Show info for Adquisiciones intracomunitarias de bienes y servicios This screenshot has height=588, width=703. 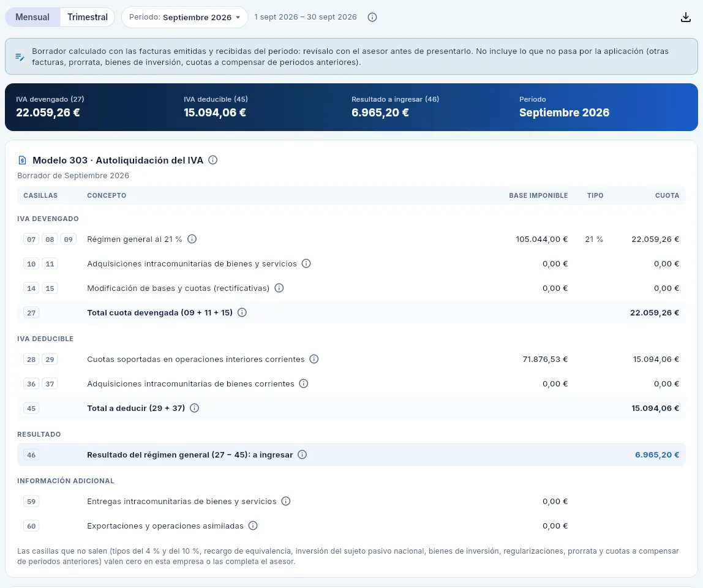click(x=306, y=263)
